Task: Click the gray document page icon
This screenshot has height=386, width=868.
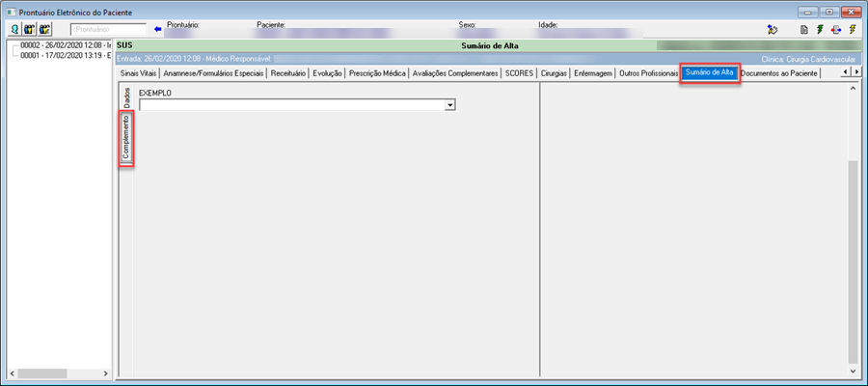Action: click(x=806, y=30)
